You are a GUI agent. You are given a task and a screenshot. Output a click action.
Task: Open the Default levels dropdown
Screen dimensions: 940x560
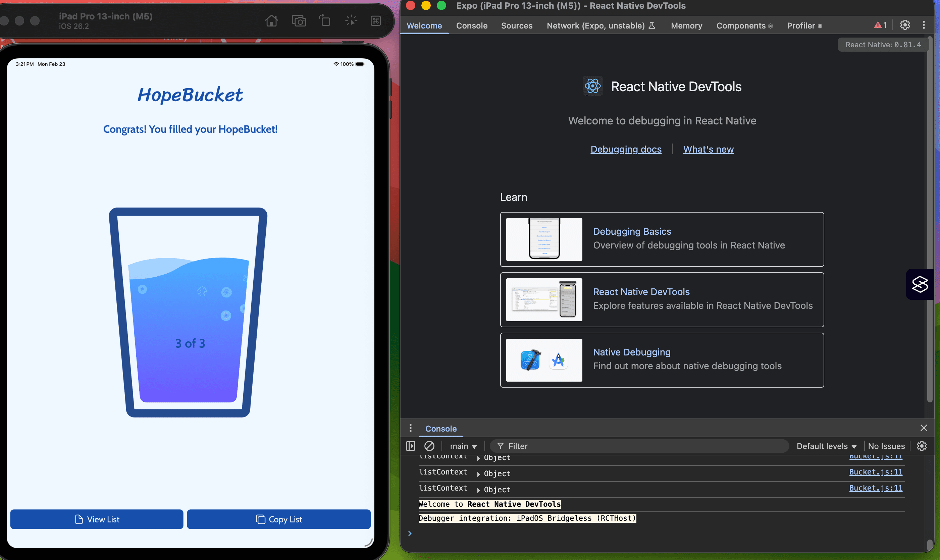tap(826, 446)
